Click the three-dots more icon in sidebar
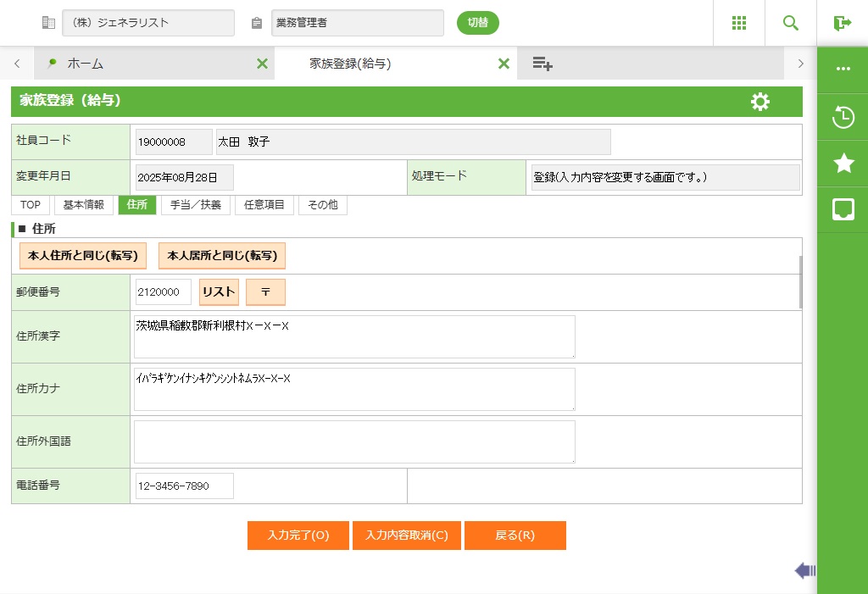 843,69
